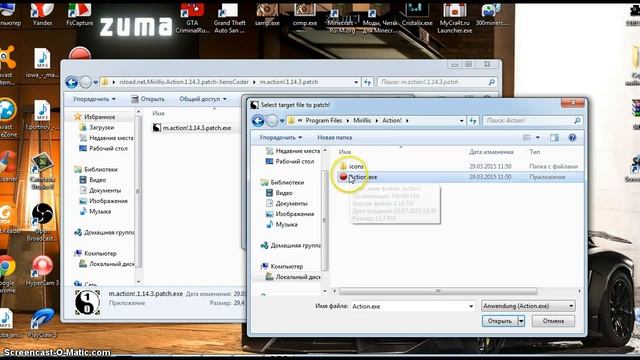Open the samp.exe desktop shortcut
This screenshot has height=360, width=640.
tap(267, 14)
